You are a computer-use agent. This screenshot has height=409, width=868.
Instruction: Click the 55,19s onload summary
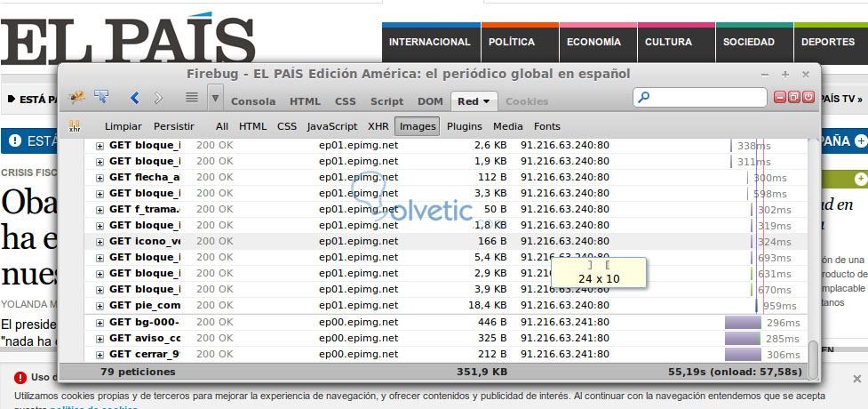pos(735,372)
